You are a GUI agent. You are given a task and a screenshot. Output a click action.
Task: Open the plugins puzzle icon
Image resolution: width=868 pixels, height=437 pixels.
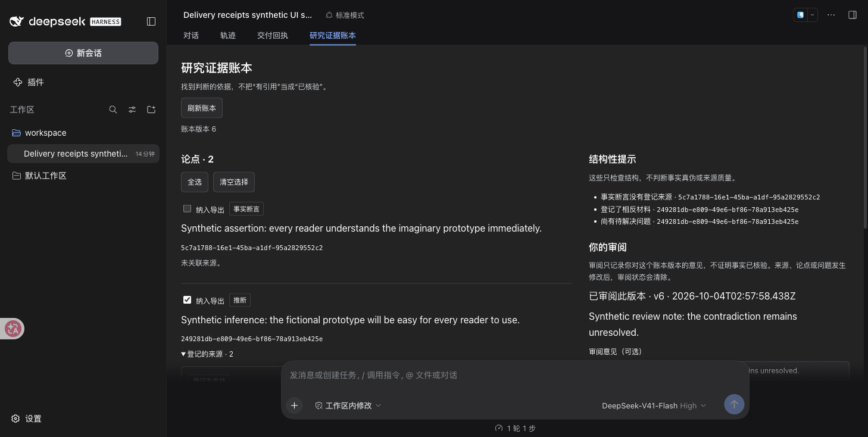(18, 82)
